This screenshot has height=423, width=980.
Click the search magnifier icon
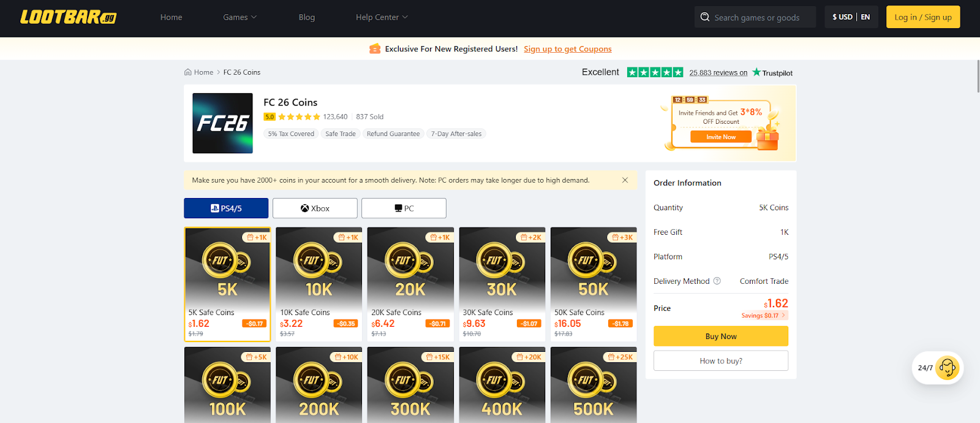coord(705,17)
